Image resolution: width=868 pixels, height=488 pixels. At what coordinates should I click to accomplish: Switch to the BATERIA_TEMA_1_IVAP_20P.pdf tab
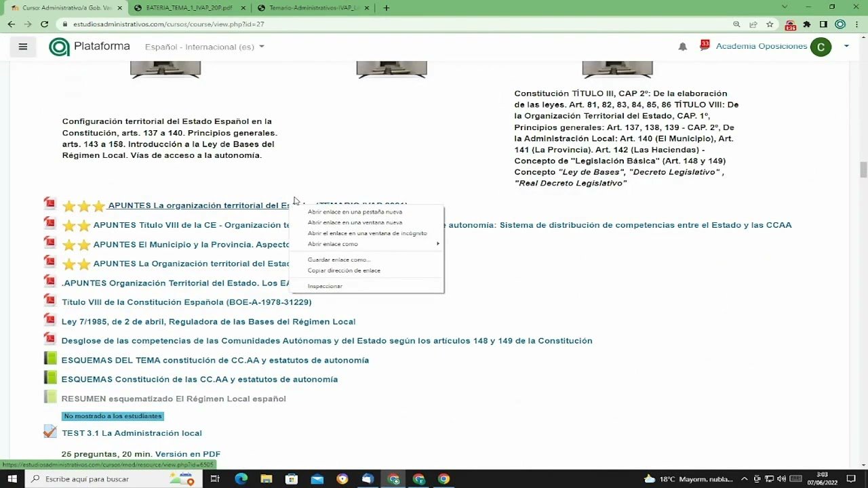pos(189,7)
